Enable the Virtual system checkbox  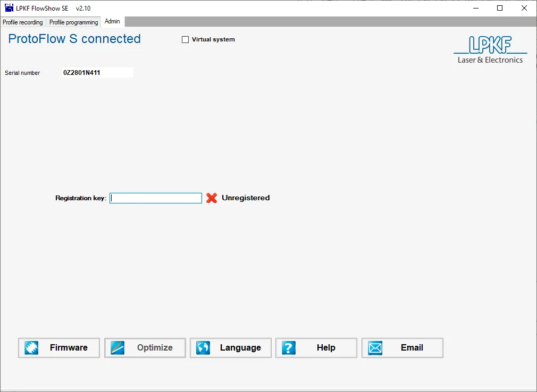click(x=185, y=40)
